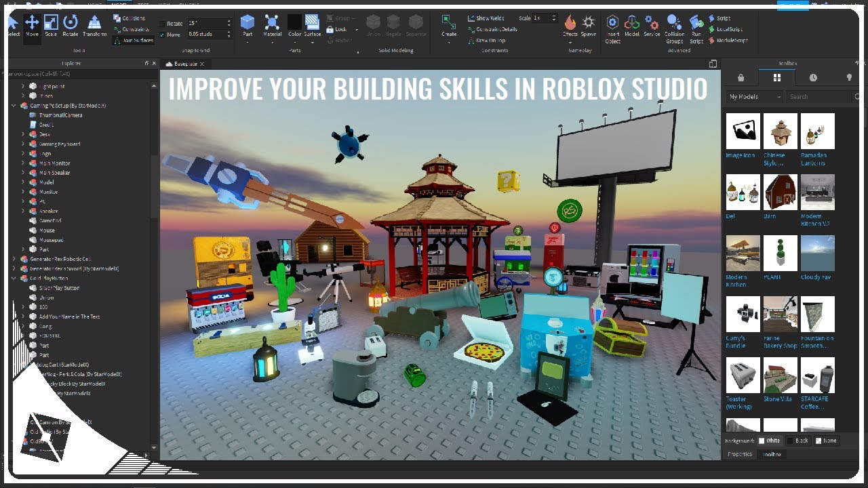Open the Material picker

(x=272, y=26)
